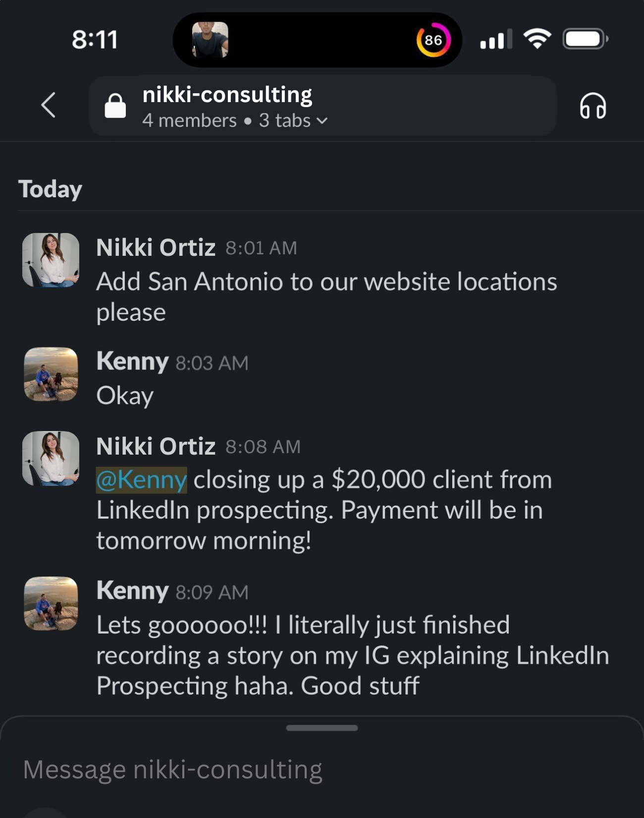Open the @Kenny mention link
Viewport: 644px width, 818px height.
[x=140, y=479]
